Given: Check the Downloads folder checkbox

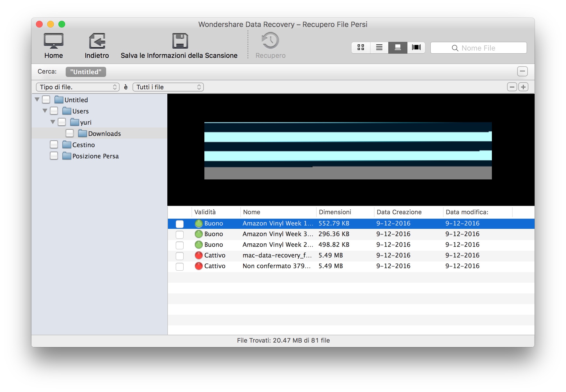Looking at the screenshot, I should (x=70, y=133).
